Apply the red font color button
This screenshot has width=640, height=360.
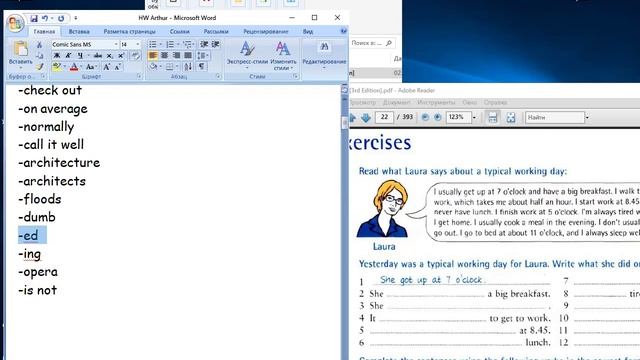pyautogui.click(x=74, y=67)
